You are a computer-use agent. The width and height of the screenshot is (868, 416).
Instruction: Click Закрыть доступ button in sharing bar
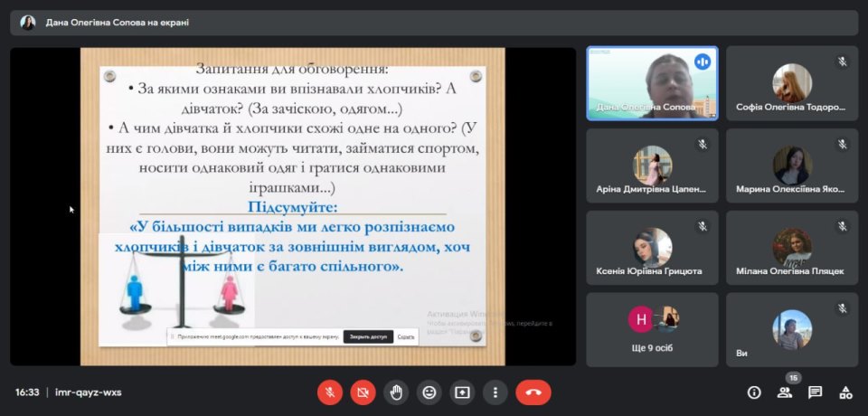[x=368, y=336]
